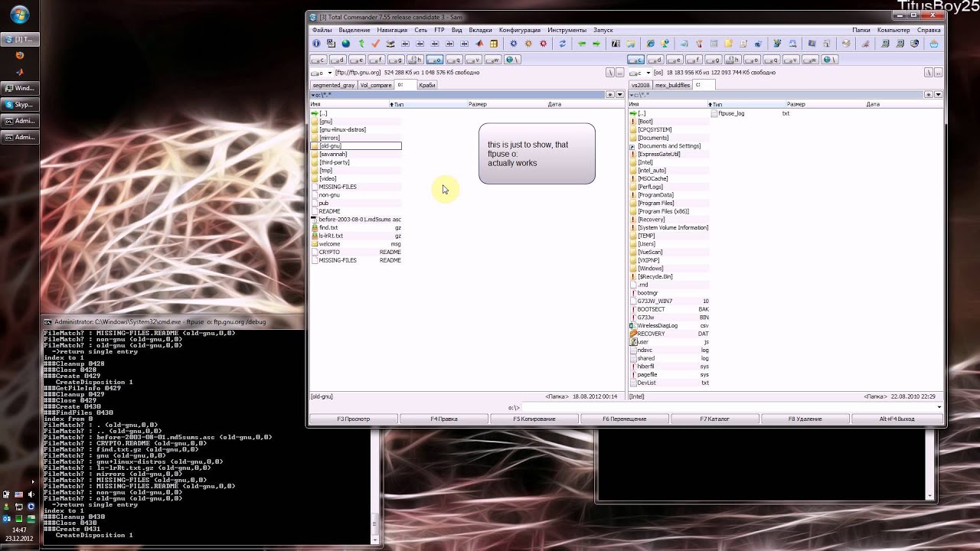This screenshot has height=551, width=980.
Task: Click the Internet Explorer toolbar icon
Action: tap(651, 44)
